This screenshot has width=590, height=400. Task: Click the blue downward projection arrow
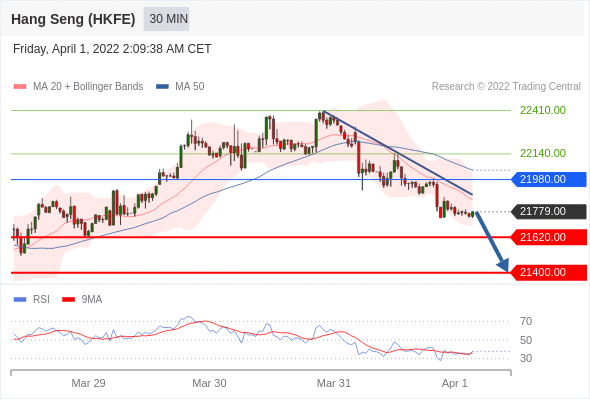pos(492,242)
